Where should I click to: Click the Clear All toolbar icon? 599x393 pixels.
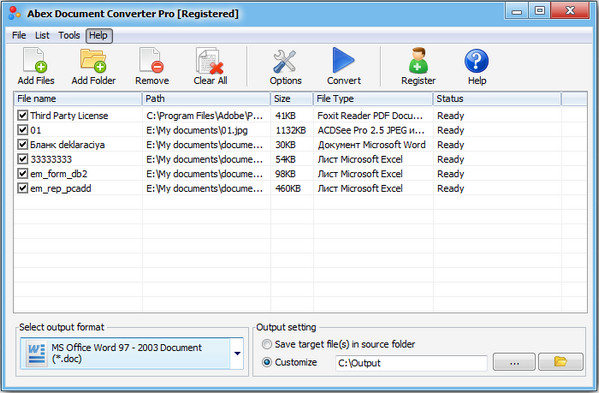point(210,60)
